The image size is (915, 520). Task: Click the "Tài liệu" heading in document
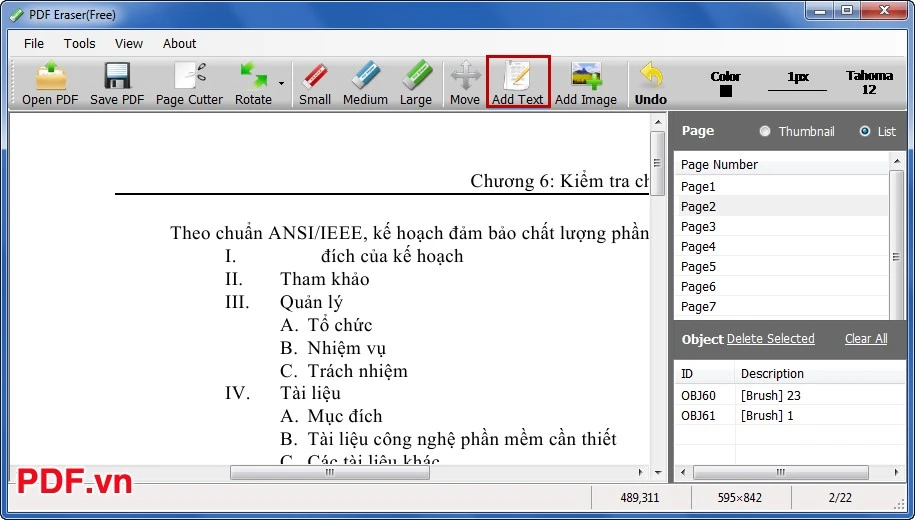310,393
